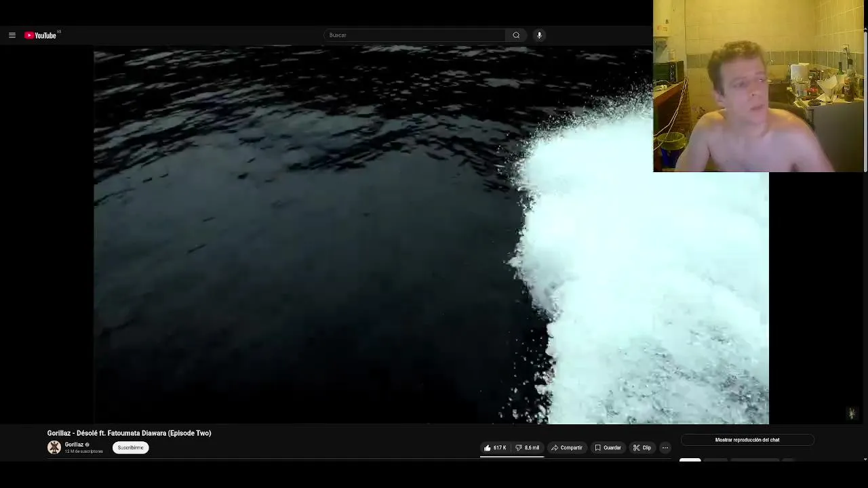Image resolution: width=868 pixels, height=488 pixels.
Task: Click Mostrar reproducción del chat
Action: click(x=747, y=440)
